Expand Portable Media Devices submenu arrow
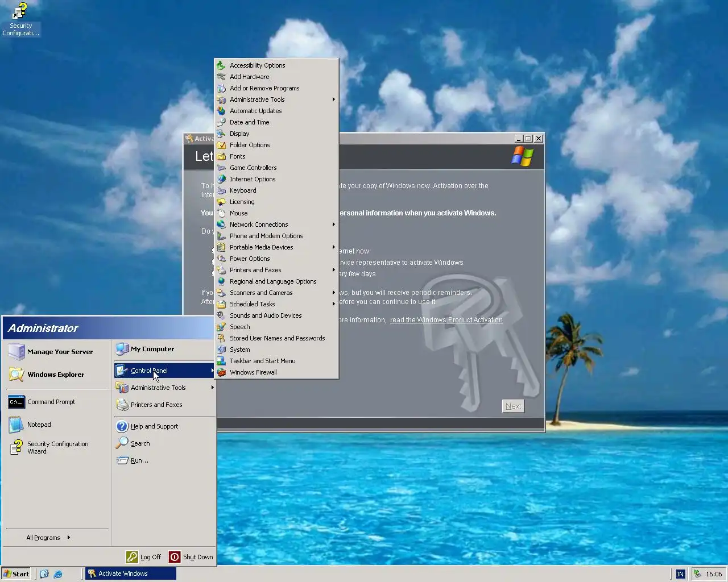 (x=333, y=247)
